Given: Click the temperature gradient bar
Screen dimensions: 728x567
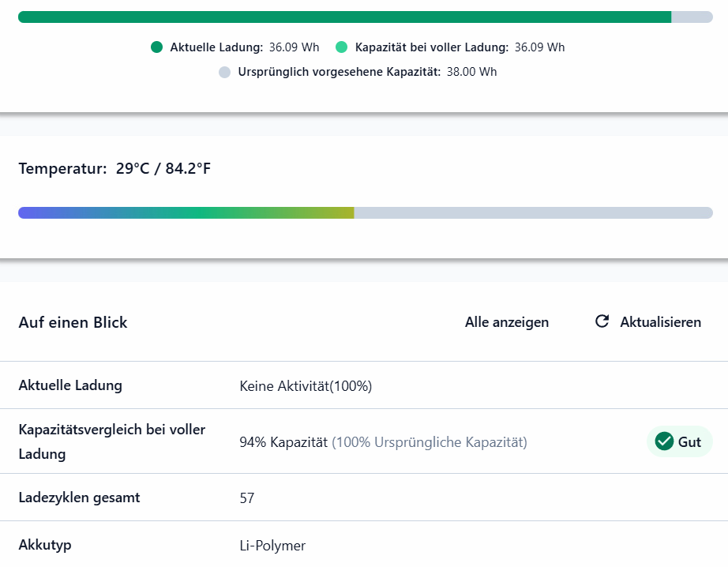Looking at the screenshot, I should [366, 212].
